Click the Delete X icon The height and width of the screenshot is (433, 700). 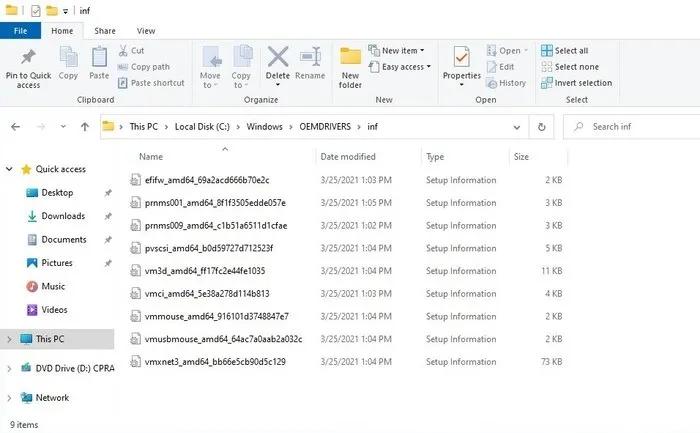(x=278, y=57)
